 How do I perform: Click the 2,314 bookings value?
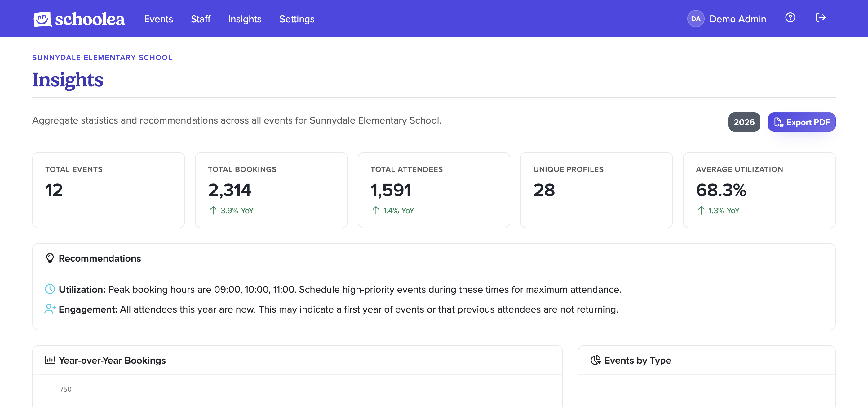(229, 190)
